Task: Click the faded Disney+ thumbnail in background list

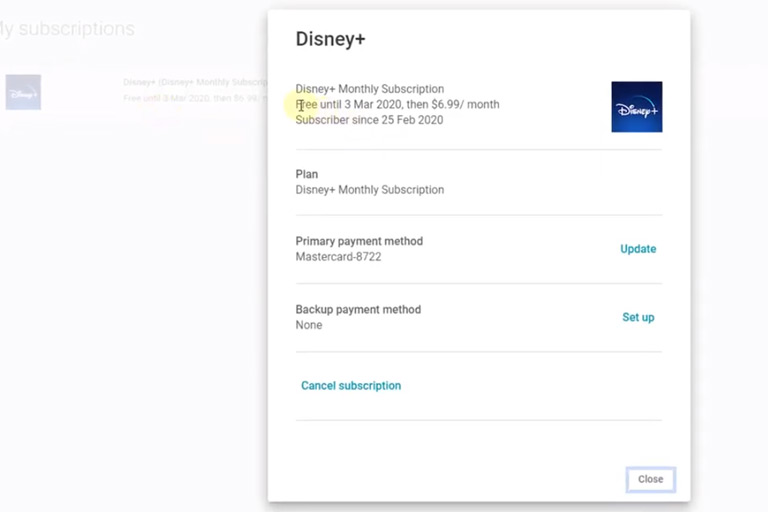Action: [x=23, y=92]
